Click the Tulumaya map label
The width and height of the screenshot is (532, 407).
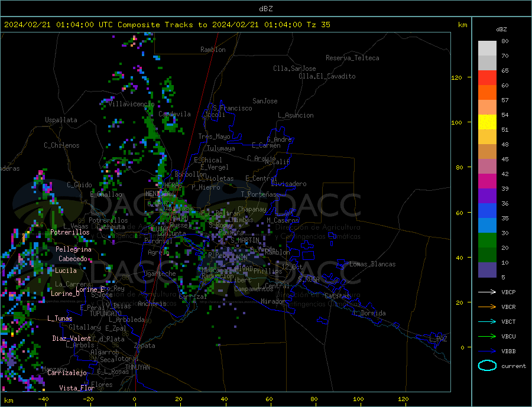click(x=221, y=148)
